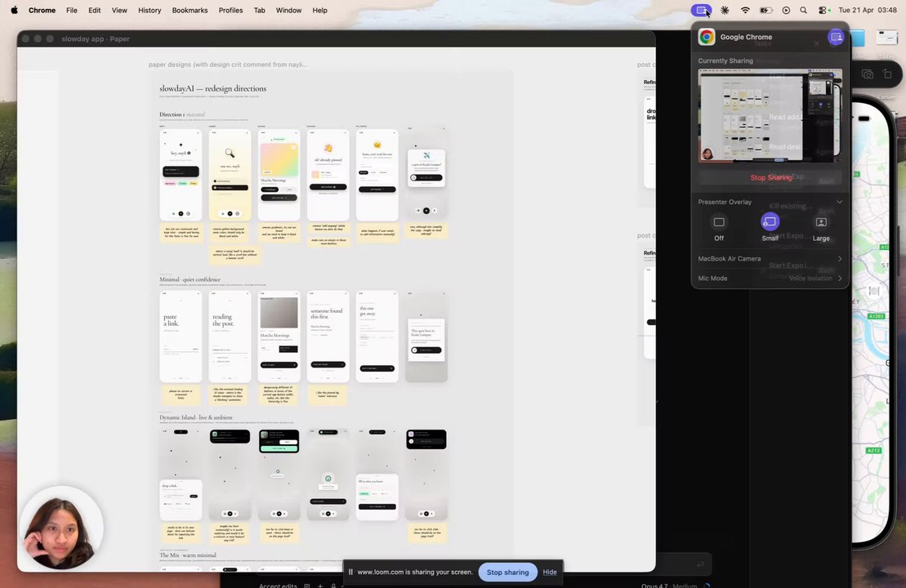The image size is (906, 588).
Task: Open the File menu
Action: coord(72,11)
